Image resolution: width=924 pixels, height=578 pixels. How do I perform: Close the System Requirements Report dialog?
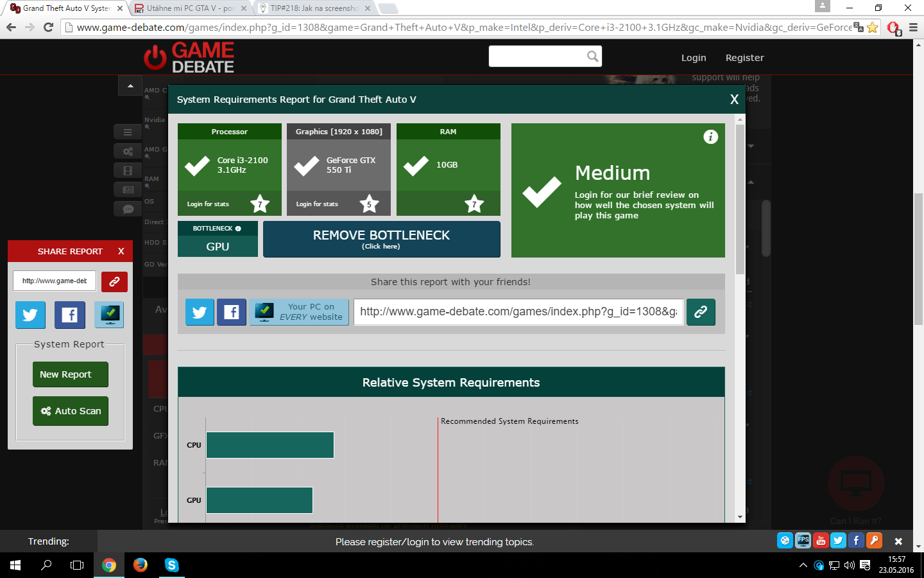click(735, 99)
